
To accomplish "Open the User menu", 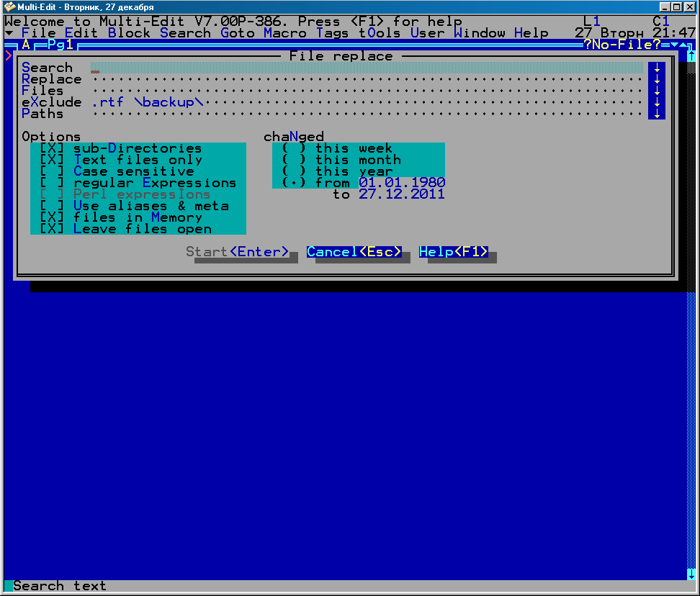I will [x=428, y=33].
